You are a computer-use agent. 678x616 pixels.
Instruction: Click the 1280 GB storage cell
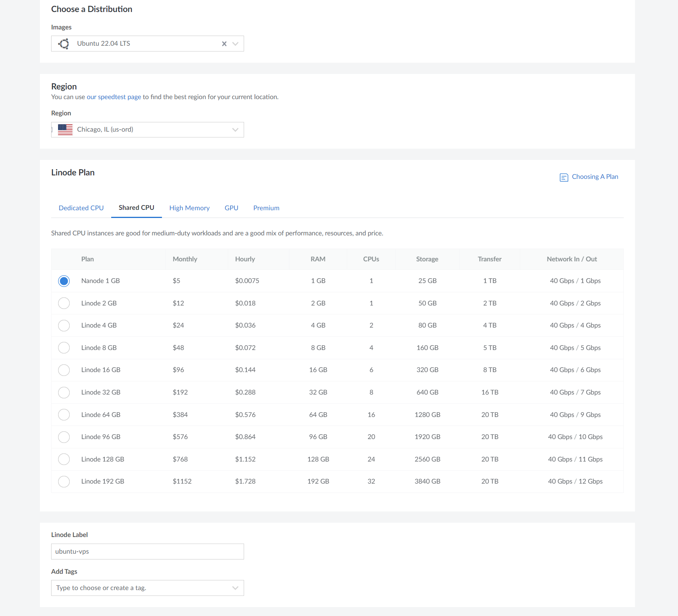427,415
